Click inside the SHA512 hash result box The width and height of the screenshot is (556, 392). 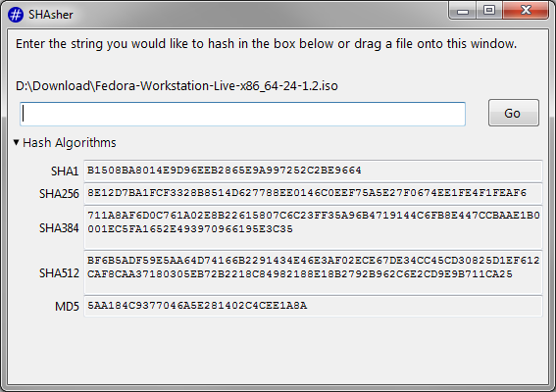pyautogui.click(x=313, y=272)
